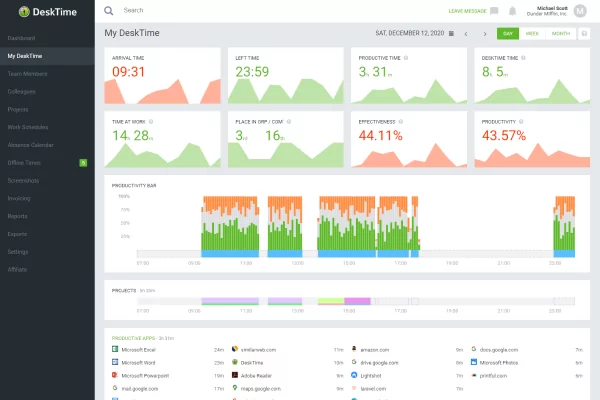Viewport: 600px width, 400px height.
Task: Click the Offline Times green count badge
Action: 83,163
